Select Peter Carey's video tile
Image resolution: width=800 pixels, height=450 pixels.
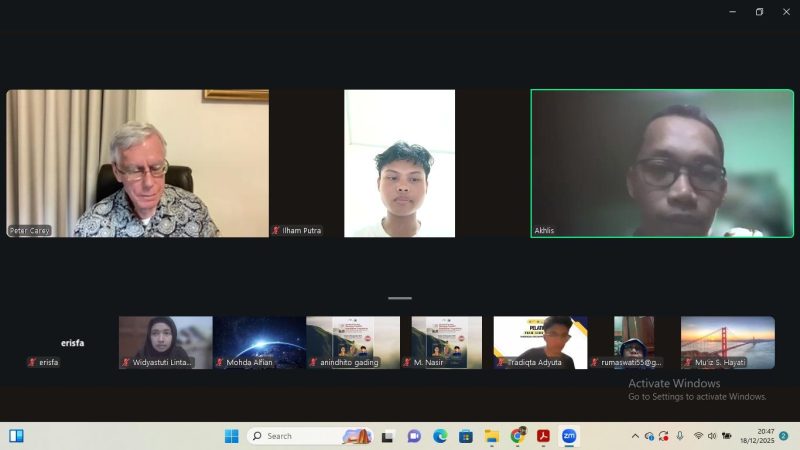coord(138,163)
